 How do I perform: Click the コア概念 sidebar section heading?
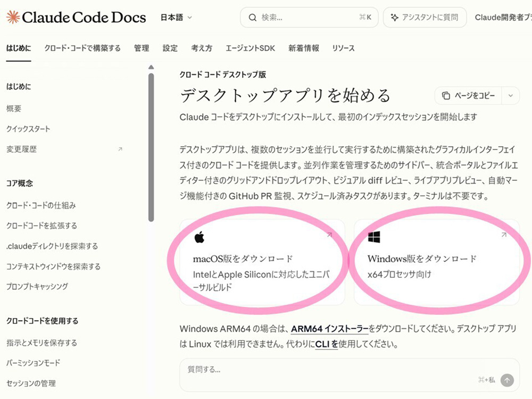coord(19,183)
